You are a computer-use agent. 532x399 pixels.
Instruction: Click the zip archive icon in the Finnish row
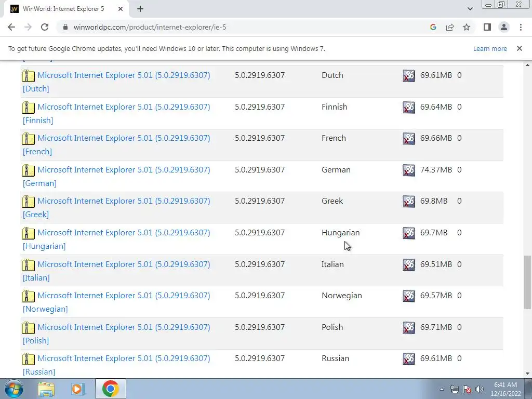pos(29,107)
